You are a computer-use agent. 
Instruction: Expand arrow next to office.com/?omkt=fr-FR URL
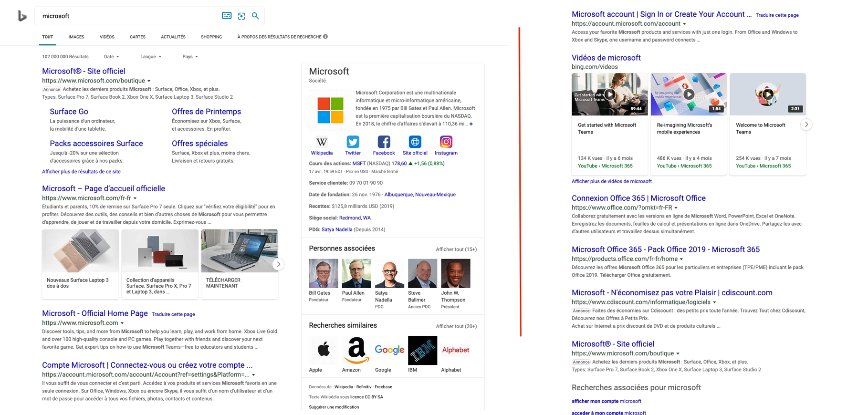[676, 208]
